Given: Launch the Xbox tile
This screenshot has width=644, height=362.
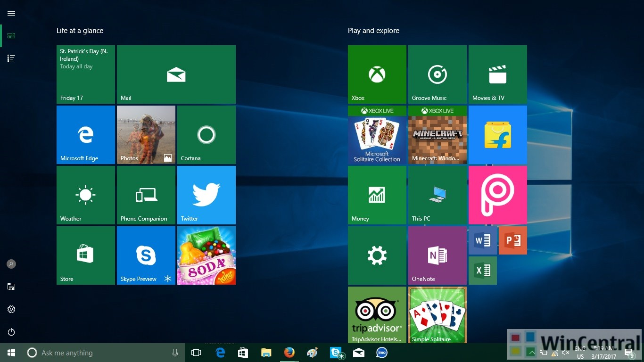Looking at the screenshot, I should (377, 74).
